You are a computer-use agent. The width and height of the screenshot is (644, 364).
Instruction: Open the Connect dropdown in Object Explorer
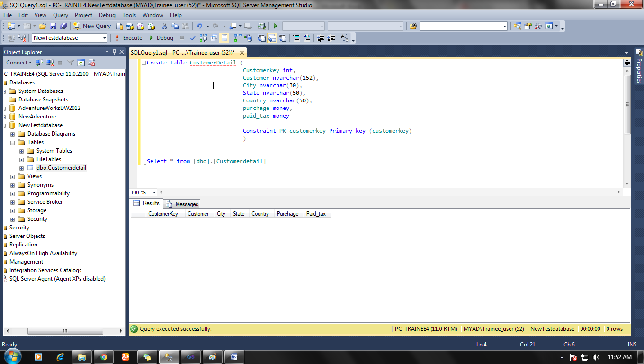tap(19, 62)
